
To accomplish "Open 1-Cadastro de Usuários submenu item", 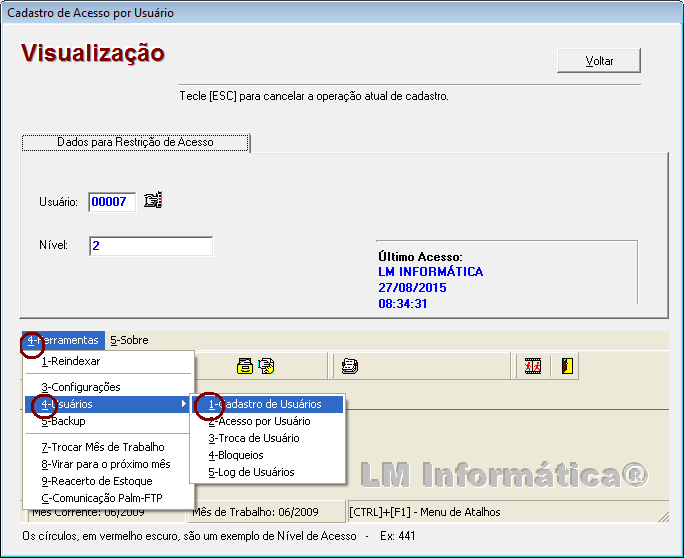I will 265,404.
